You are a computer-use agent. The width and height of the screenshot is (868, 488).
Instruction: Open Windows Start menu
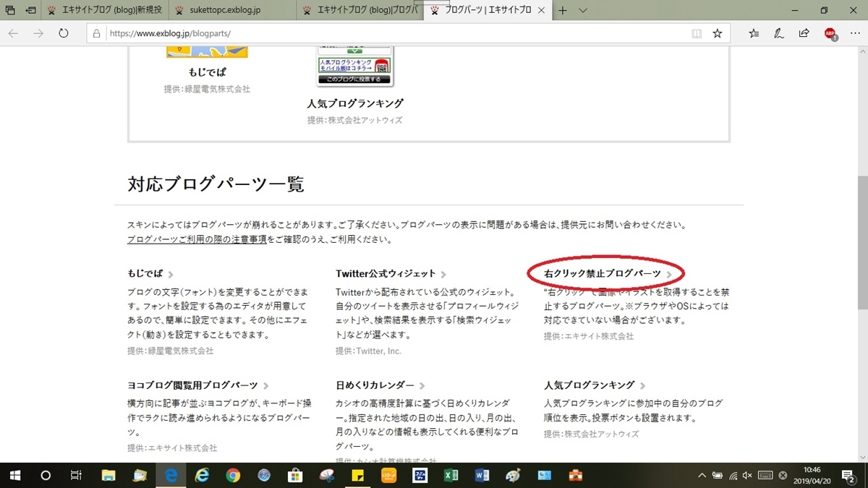pos(15,475)
